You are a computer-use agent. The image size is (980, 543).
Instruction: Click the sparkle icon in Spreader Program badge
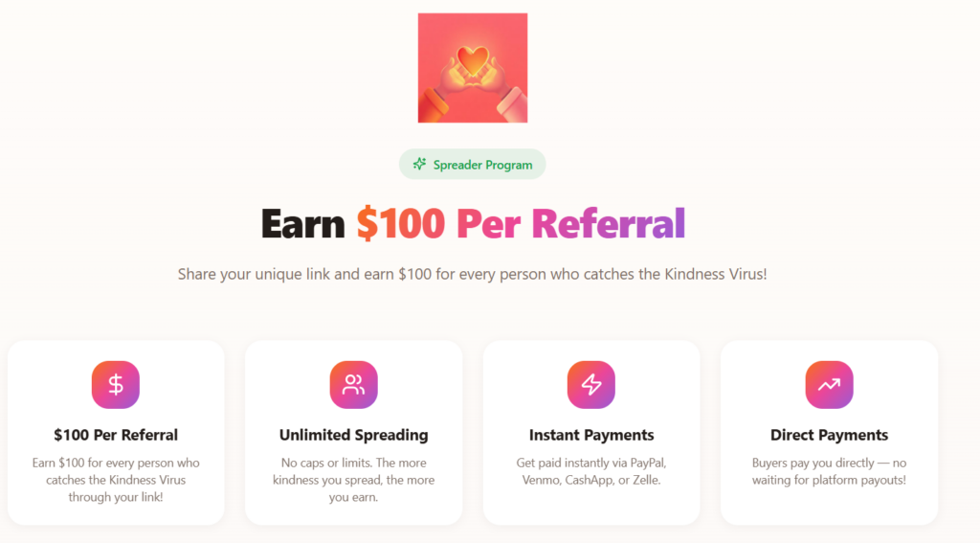pos(419,164)
